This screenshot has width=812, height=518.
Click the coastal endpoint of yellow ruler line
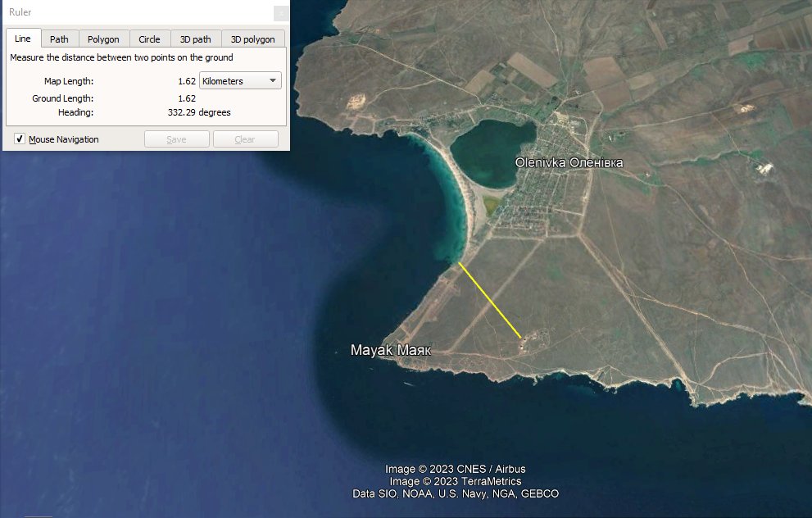460,262
